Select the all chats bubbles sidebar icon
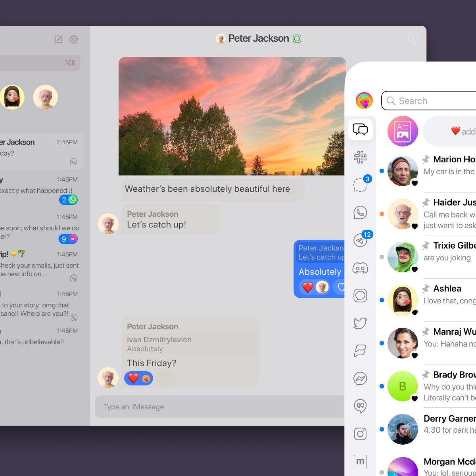The width and height of the screenshot is (476, 476). pos(360,129)
